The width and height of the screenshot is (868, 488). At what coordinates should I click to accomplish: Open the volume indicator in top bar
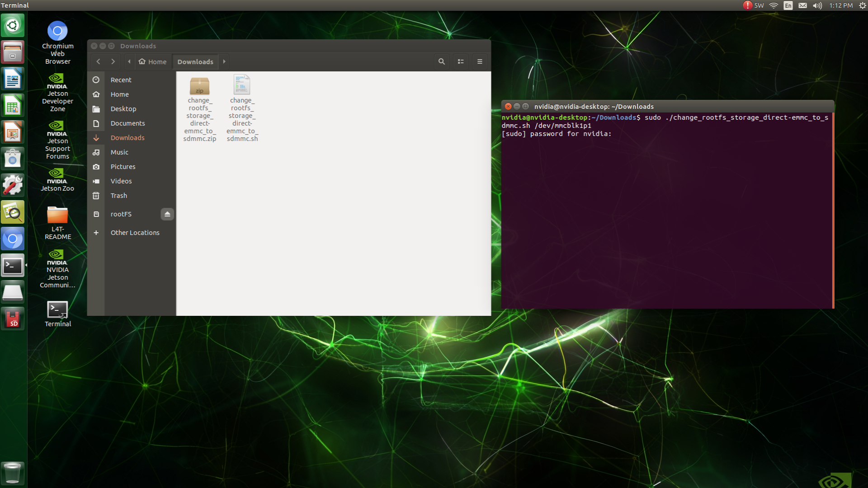click(817, 5)
